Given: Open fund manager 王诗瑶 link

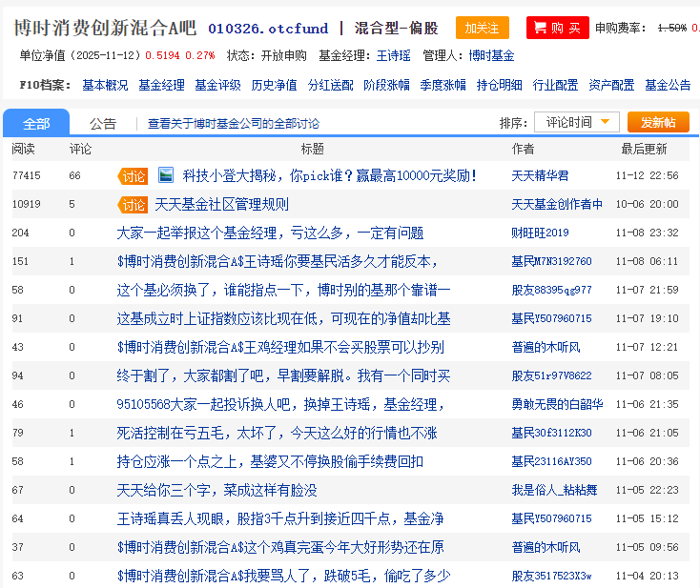Looking at the screenshot, I should [x=393, y=56].
